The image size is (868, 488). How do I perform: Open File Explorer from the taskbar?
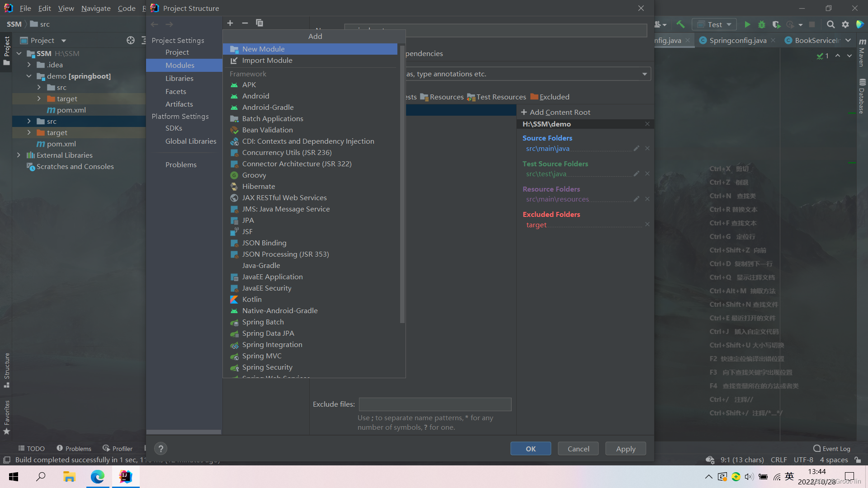(69, 477)
